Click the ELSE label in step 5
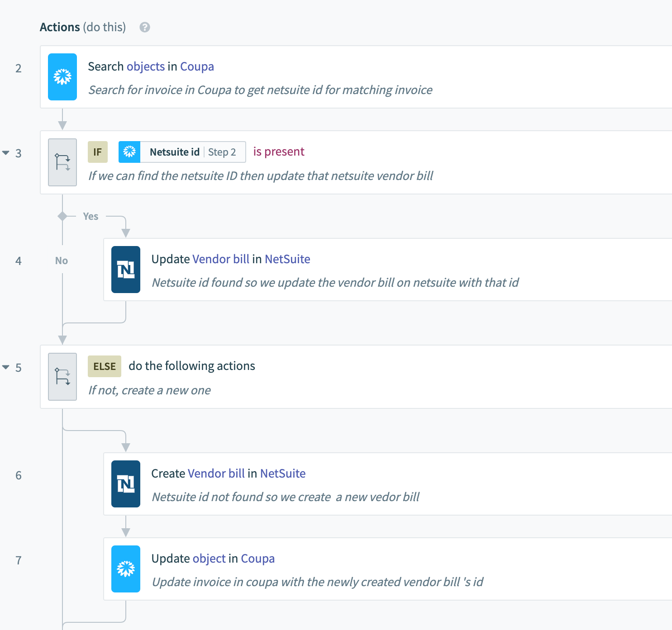This screenshot has width=672, height=630. coord(105,366)
